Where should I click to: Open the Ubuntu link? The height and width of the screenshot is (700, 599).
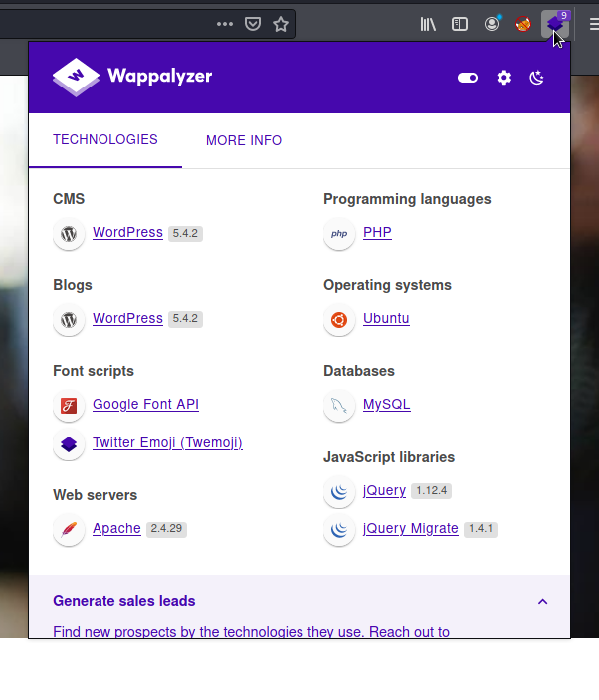(x=386, y=319)
